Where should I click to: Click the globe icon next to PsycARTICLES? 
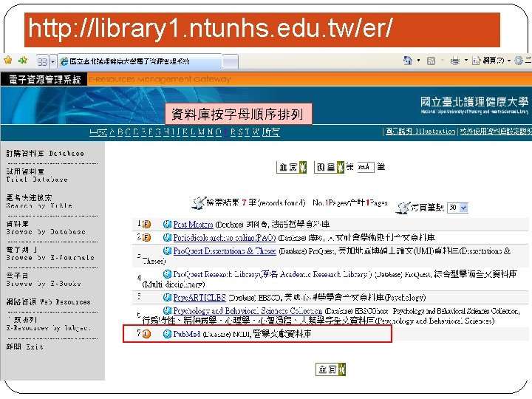click(167, 298)
